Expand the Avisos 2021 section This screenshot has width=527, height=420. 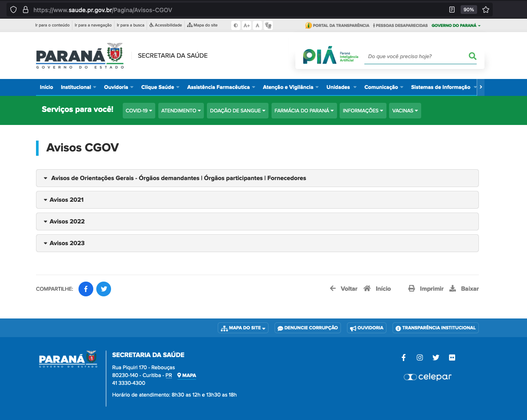tap(66, 200)
